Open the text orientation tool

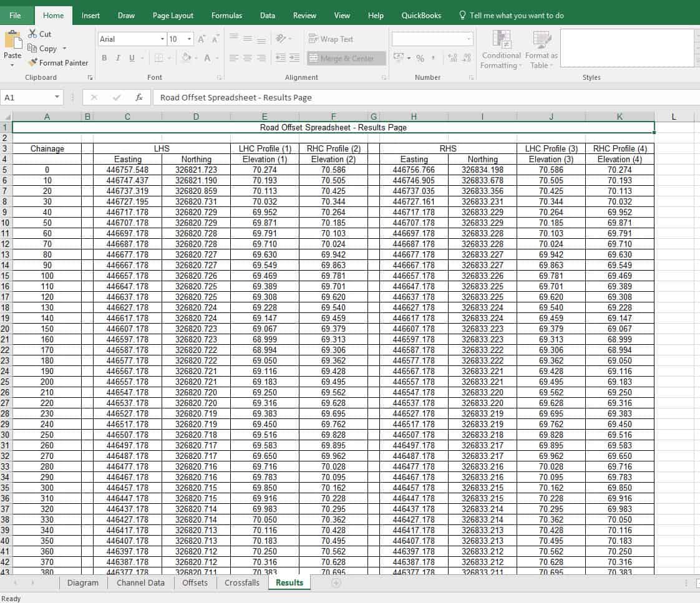(281, 39)
